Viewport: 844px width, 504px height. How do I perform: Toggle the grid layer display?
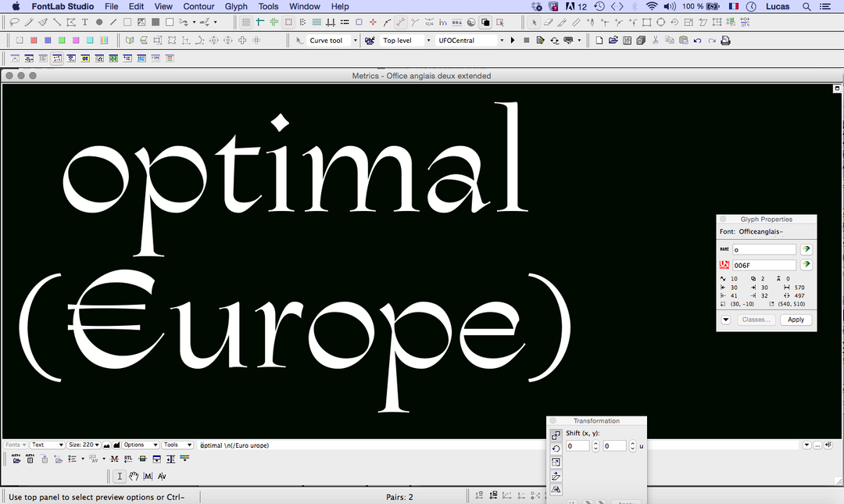(x=246, y=22)
